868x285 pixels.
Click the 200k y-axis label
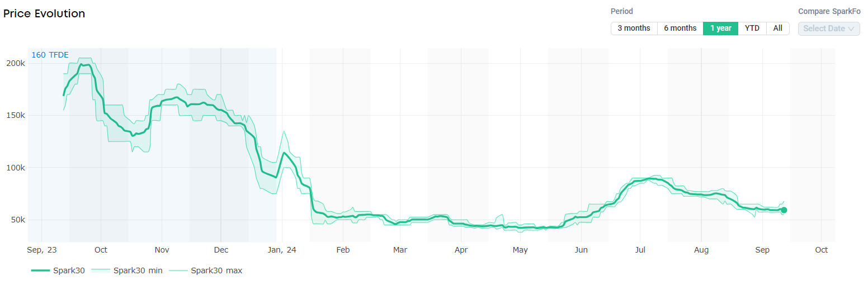coord(16,64)
